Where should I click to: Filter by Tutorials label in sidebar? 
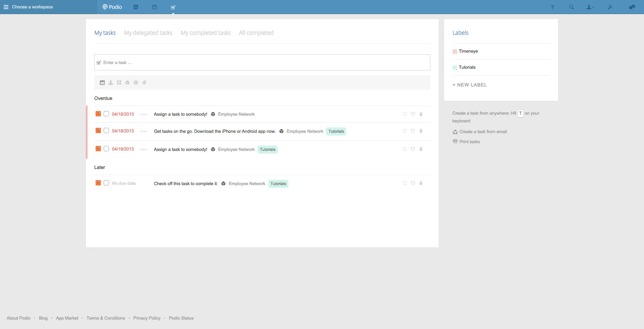[x=467, y=67]
